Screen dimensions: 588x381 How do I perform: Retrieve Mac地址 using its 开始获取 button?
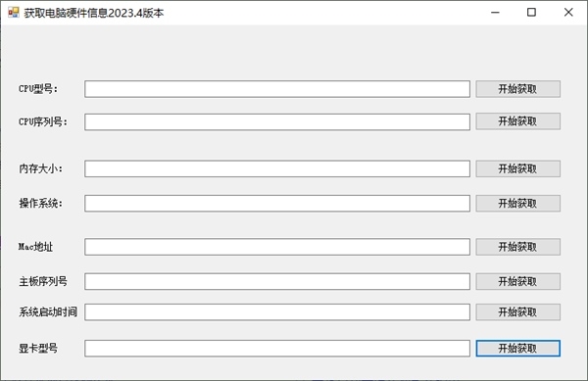[517, 247]
